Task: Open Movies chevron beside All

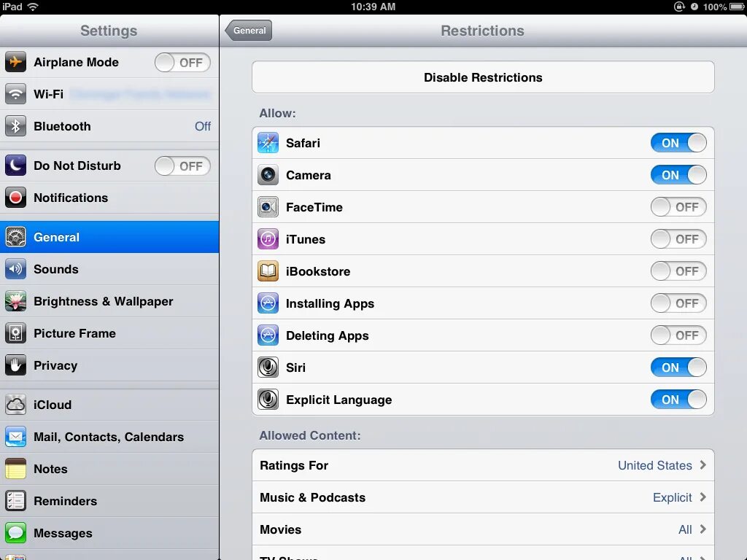Action: click(x=703, y=529)
